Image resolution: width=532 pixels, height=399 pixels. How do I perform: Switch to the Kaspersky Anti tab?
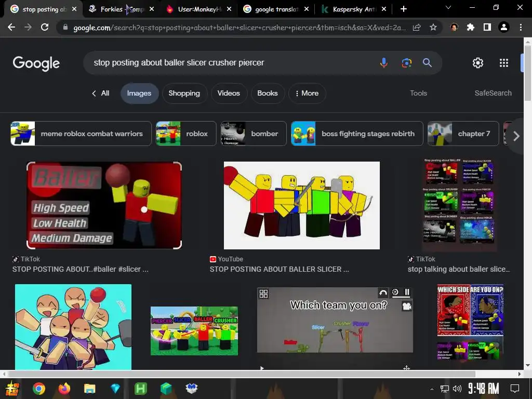coord(354,9)
